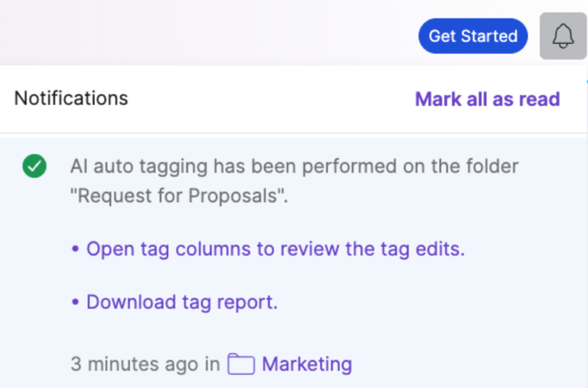Click the Get Started button

473,36
